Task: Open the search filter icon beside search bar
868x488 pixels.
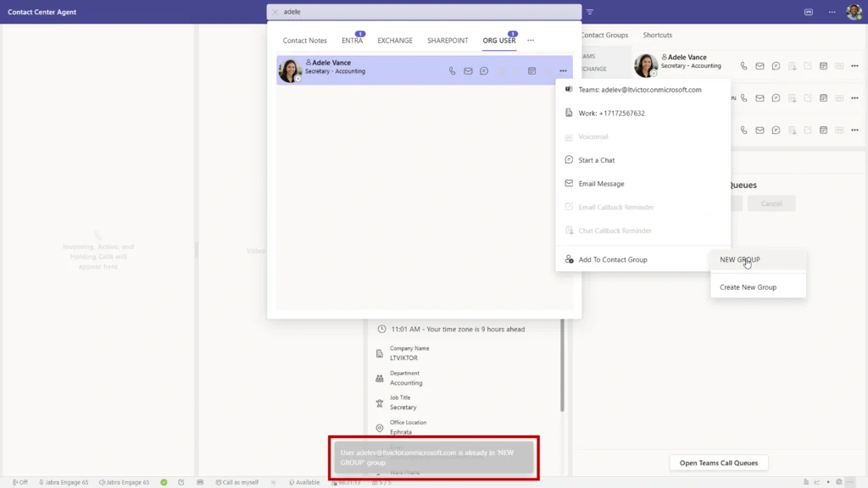Action: tap(590, 12)
